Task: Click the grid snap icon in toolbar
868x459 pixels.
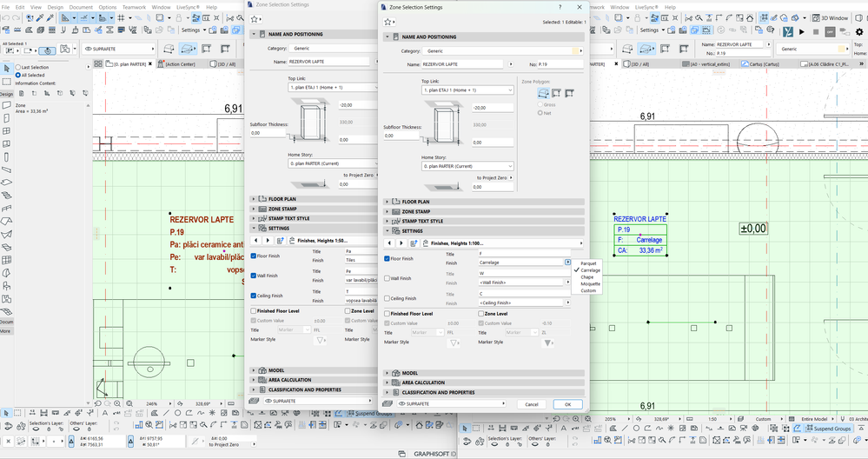Action: (x=119, y=17)
